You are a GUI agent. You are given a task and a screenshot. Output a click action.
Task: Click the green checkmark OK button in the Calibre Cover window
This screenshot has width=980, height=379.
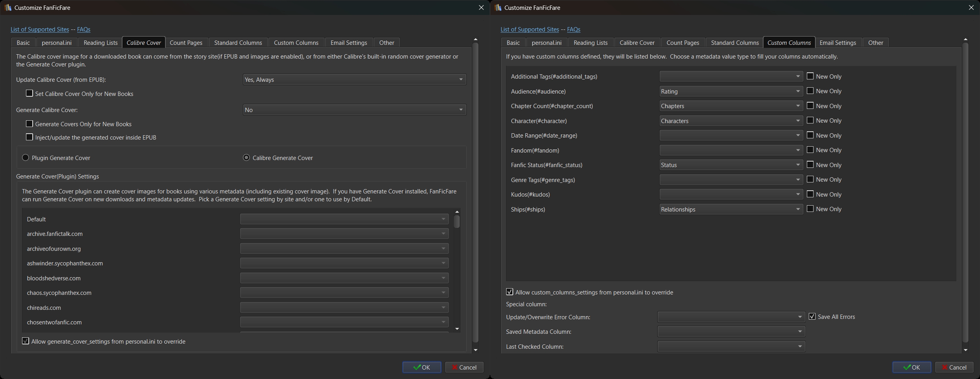(x=422, y=367)
